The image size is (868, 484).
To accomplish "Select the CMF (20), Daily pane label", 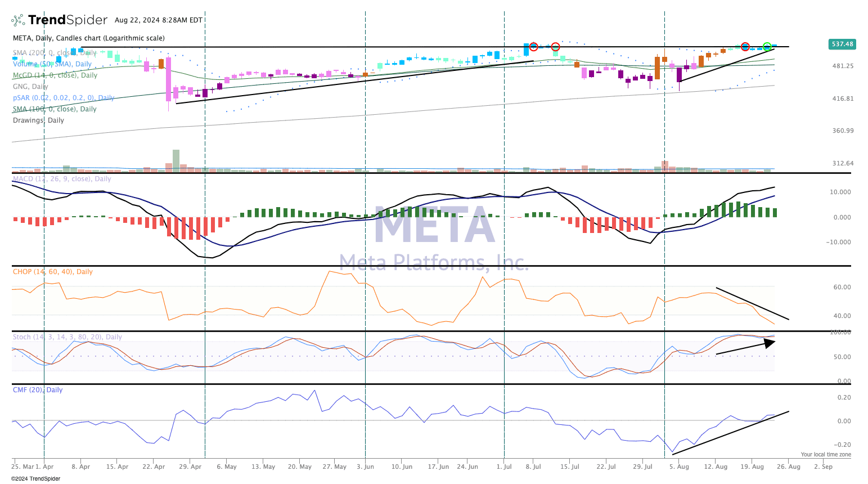I will [38, 390].
